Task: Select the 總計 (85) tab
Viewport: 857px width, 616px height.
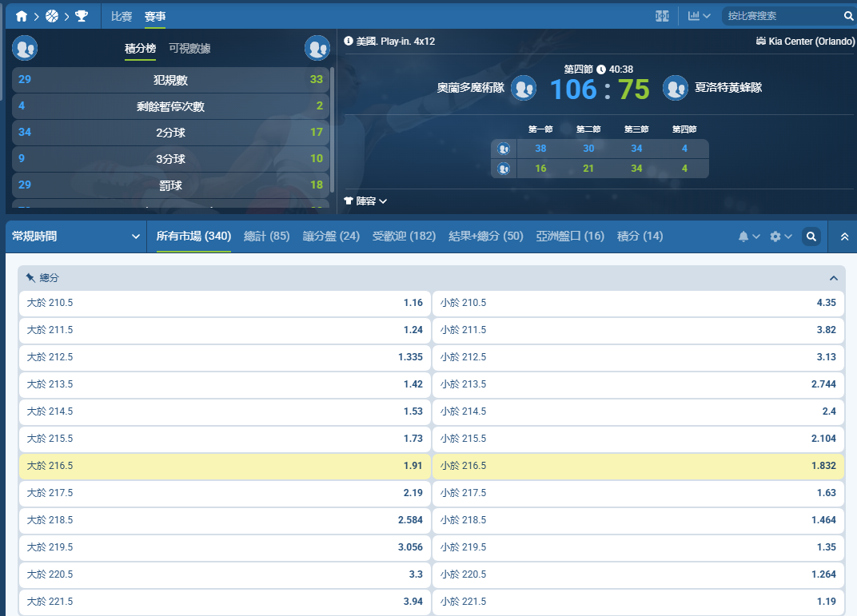Action: point(267,236)
